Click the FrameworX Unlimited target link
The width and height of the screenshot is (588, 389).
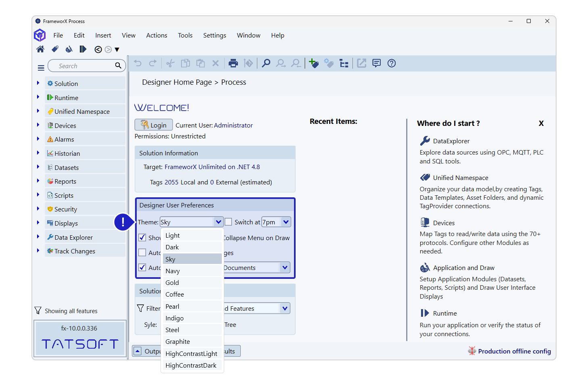[x=212, y=167]
